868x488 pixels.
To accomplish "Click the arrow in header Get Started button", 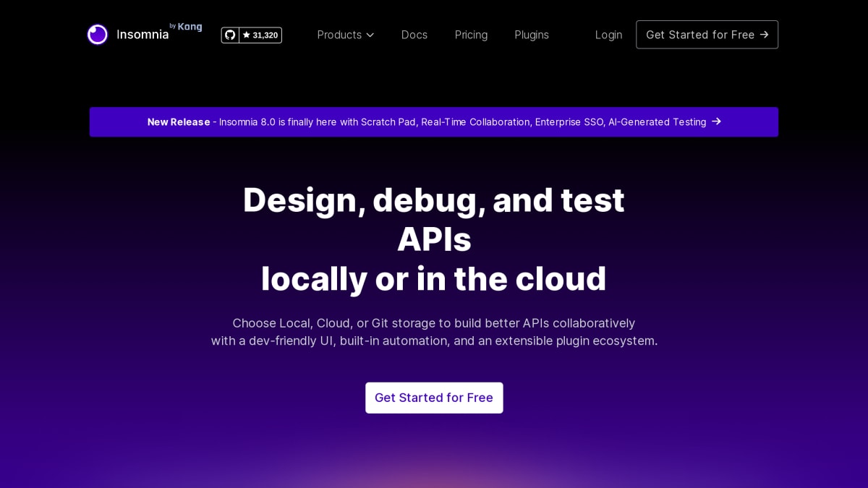I will [764, 35].
